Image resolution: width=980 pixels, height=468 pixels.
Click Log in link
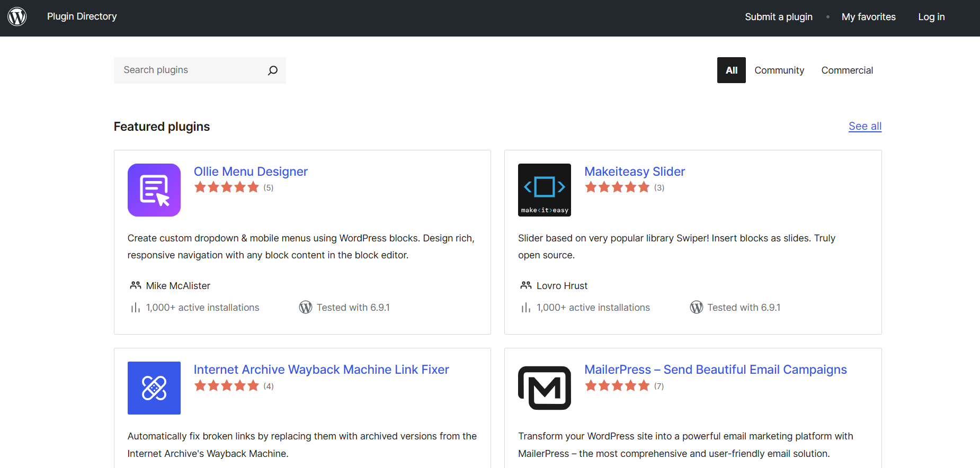point(931,17)
